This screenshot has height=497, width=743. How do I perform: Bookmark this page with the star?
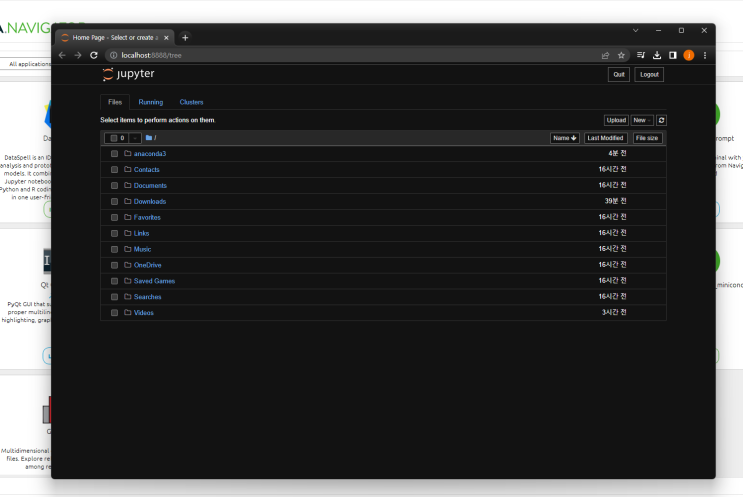(621, 55)
